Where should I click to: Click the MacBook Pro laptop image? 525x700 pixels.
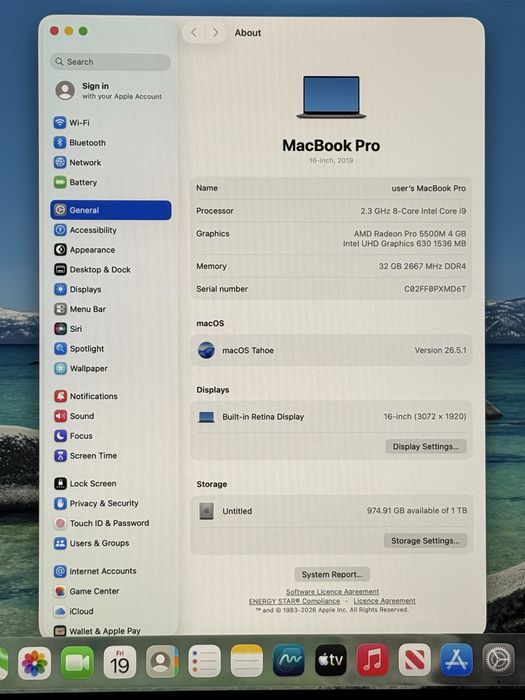tap(331, 97)
